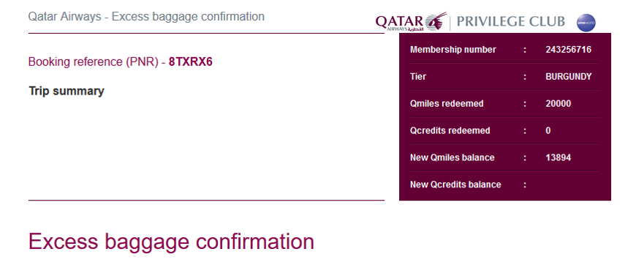The height and width of the screenshot is (276, 644).
Task: Select the new Qmiles balance 13894
Action: pyautogui.click(x=558, y=157)
